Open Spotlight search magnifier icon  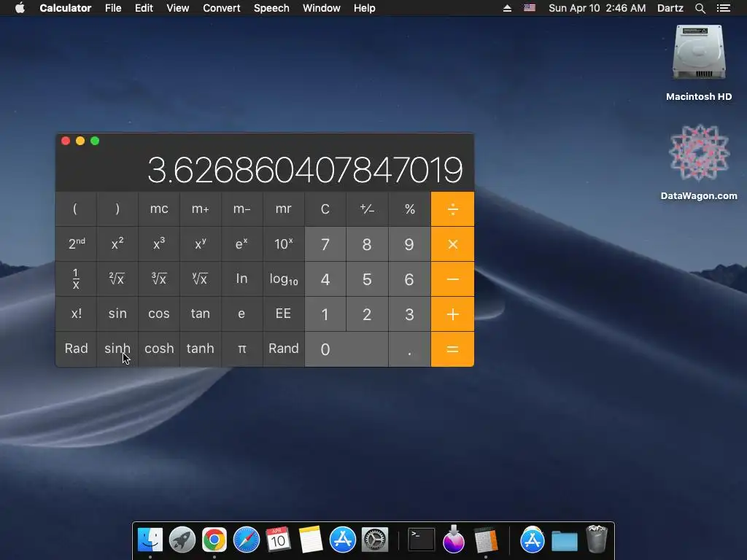[700, 8]
